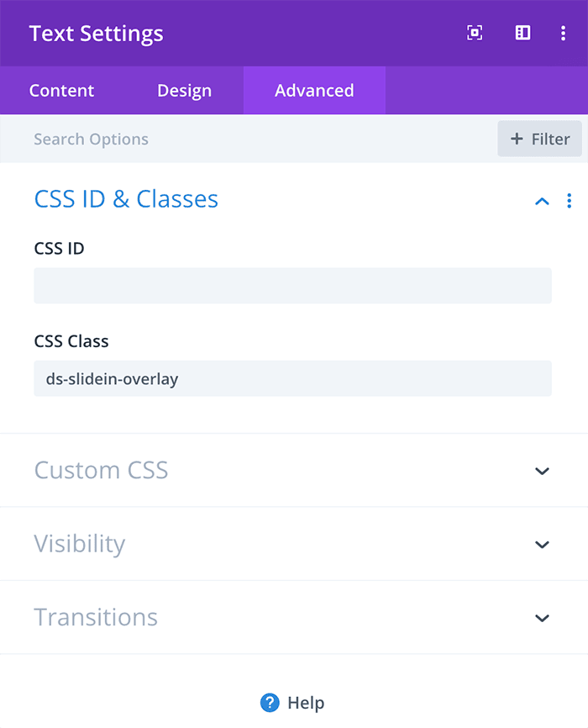
Task: Switch to the Design tab
Action: coord(184,91)
